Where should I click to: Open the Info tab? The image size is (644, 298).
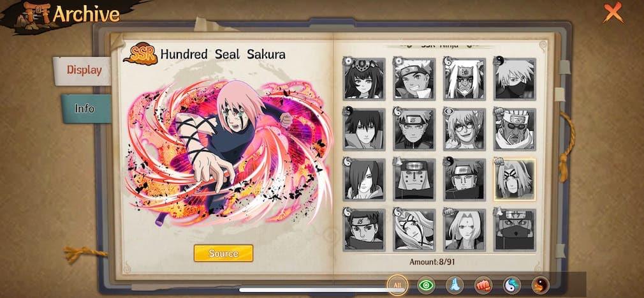(x=85, y=108)
